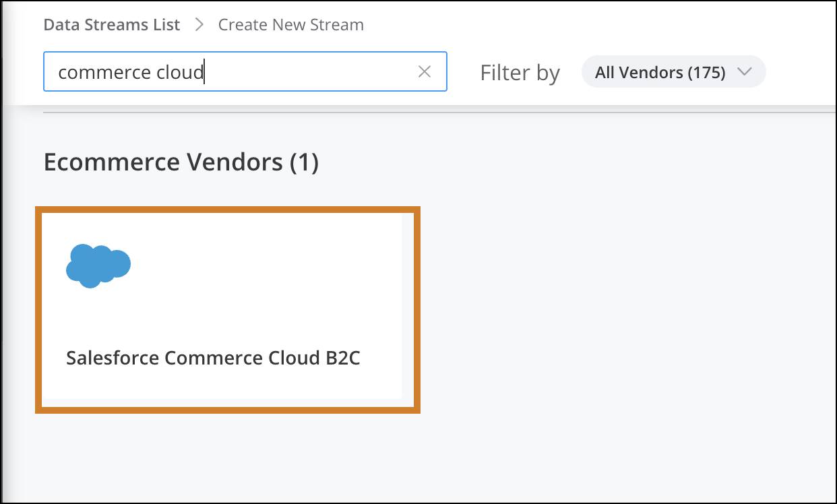Click the Salesforce Commerce Cloud B2C title
Image resolution: width=837 pixels, height=504 pixels.
[x=214, y=358]
